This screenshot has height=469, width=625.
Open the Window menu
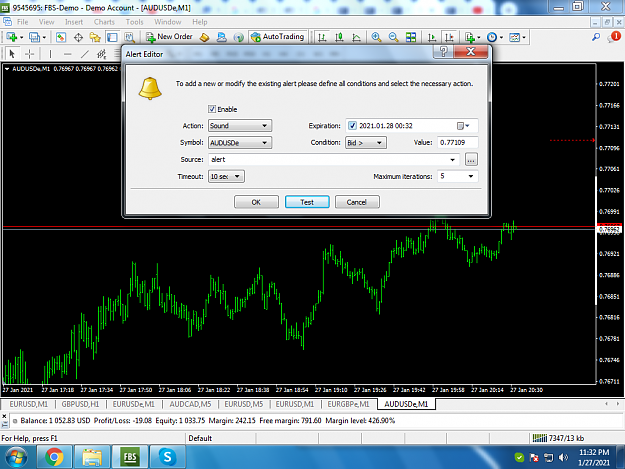[168, 22]
